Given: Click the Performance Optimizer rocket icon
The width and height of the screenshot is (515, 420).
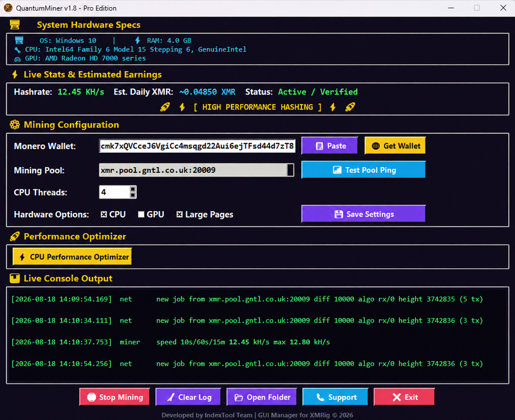Looking at the screenshot, I should pos(14,236).
